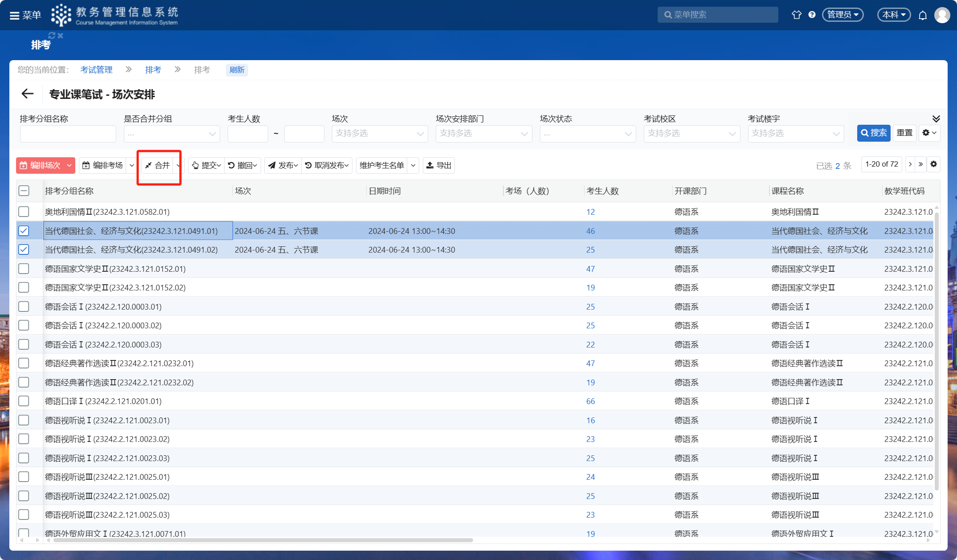Screen dimensions: 957x560
Task: Click the 合并 toolbar button
Action: point(158,165)
